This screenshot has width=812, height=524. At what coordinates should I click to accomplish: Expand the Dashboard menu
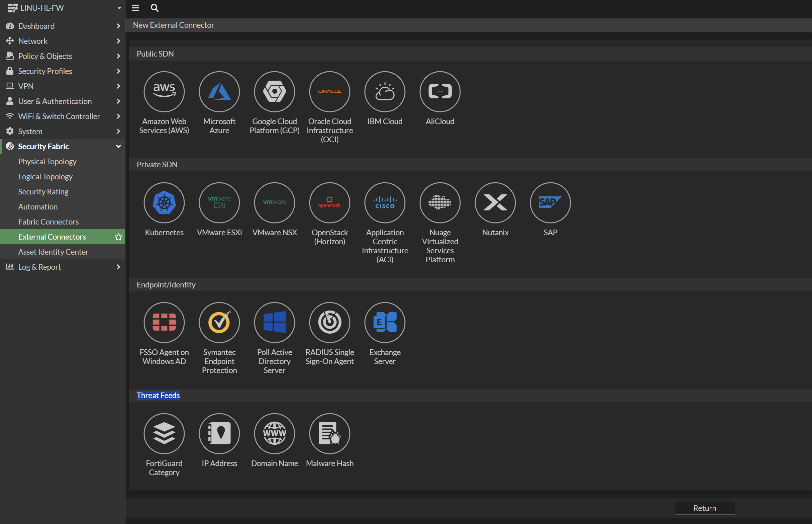[63, 26]
